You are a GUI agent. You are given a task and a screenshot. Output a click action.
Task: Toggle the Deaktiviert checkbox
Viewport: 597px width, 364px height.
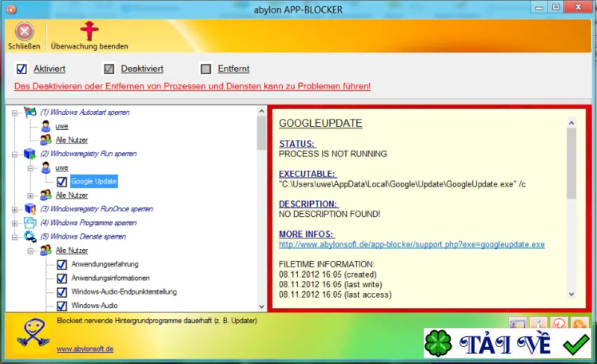[x=109, y=69]
